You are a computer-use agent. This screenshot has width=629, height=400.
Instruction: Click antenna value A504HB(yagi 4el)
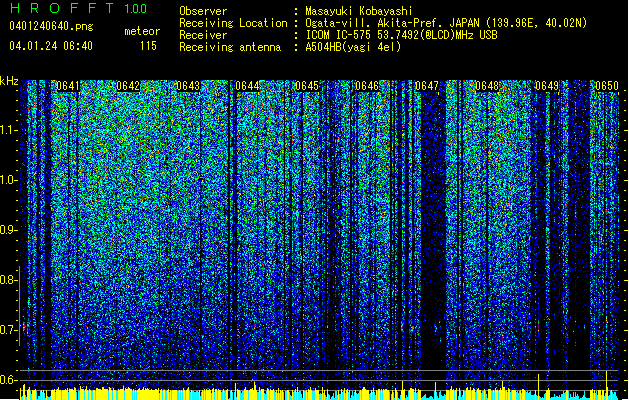tap(353, 47)
